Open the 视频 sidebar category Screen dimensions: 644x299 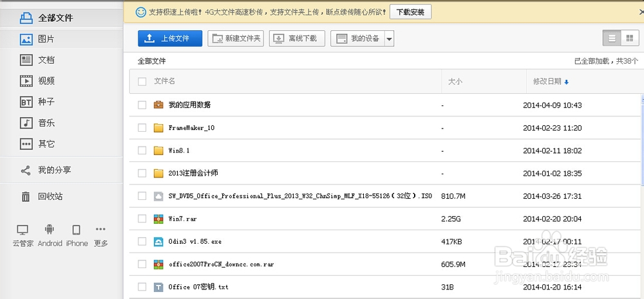click(x=61, y=81)
